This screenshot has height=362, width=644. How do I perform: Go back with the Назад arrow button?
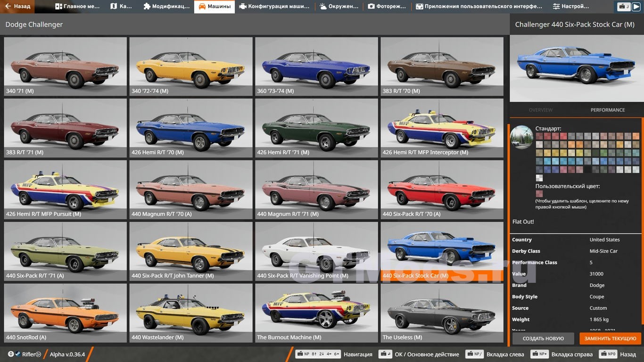[x=18, y=7]
